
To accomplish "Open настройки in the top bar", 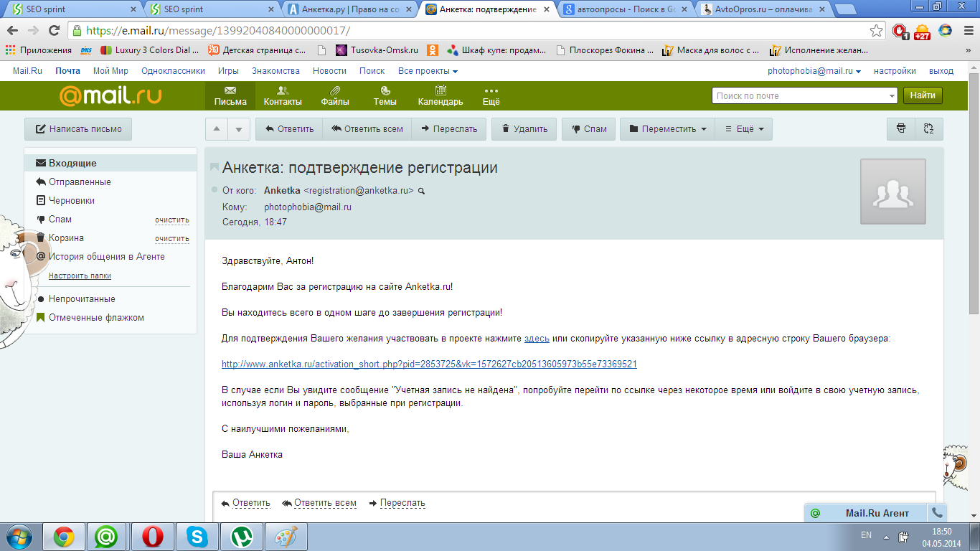I will 895,71.
